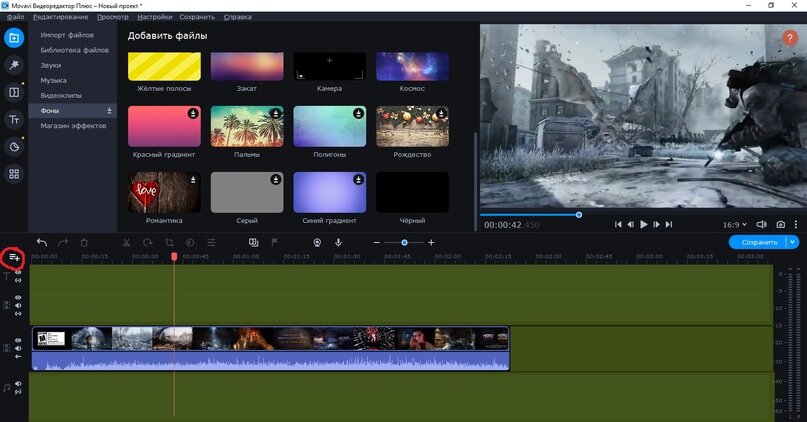Jump to the end of video
Screen dimensions: 807x422
669,224
